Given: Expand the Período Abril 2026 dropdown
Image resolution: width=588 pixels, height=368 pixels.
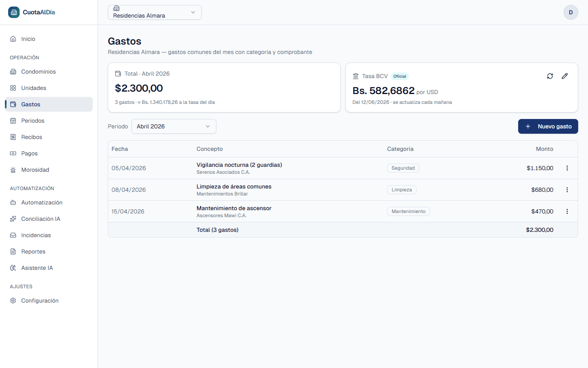Looking at the screenshot, I should [174, 126].
